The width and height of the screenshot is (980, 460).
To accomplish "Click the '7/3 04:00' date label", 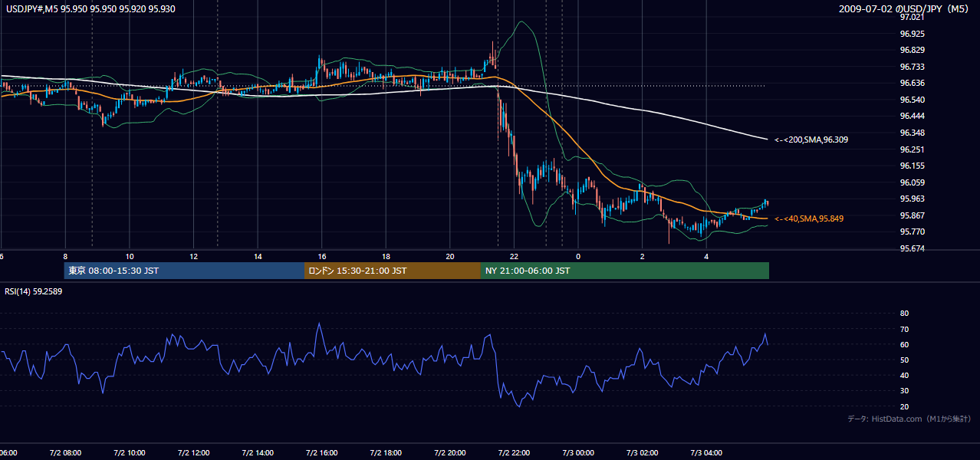I will pyautogui.click(x=706, y=453).
